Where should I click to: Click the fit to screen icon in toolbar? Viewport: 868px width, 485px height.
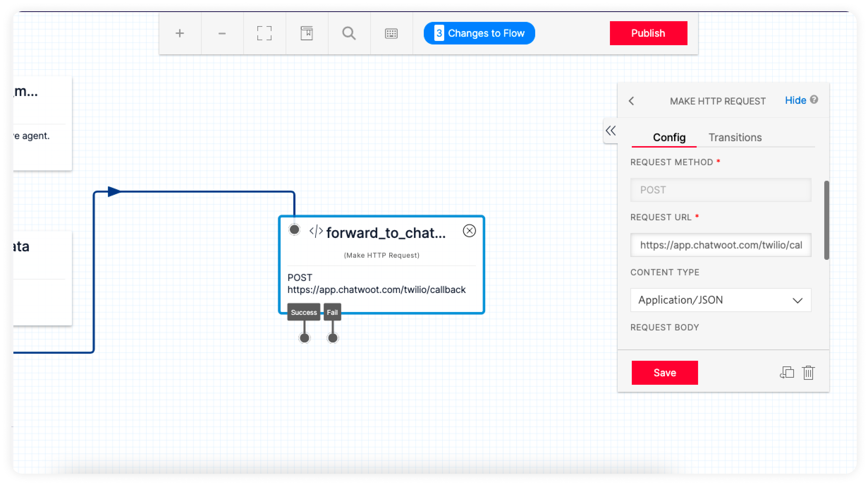[x=264, y=33]
